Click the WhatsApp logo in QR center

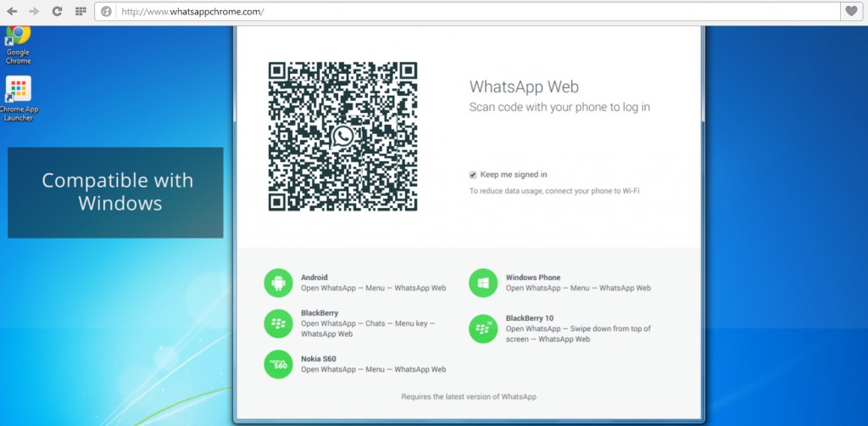(342, 137)
